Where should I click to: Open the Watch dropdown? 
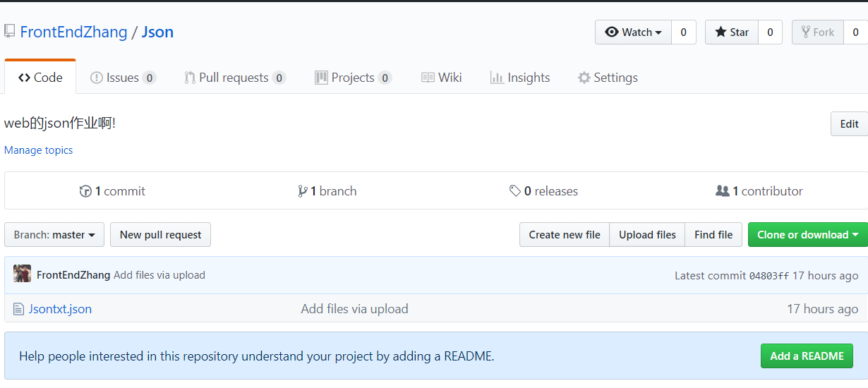point(633,32)
